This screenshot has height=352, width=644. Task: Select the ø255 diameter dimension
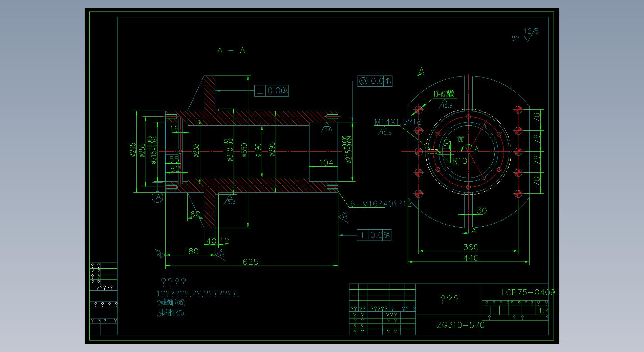point(142,150)
